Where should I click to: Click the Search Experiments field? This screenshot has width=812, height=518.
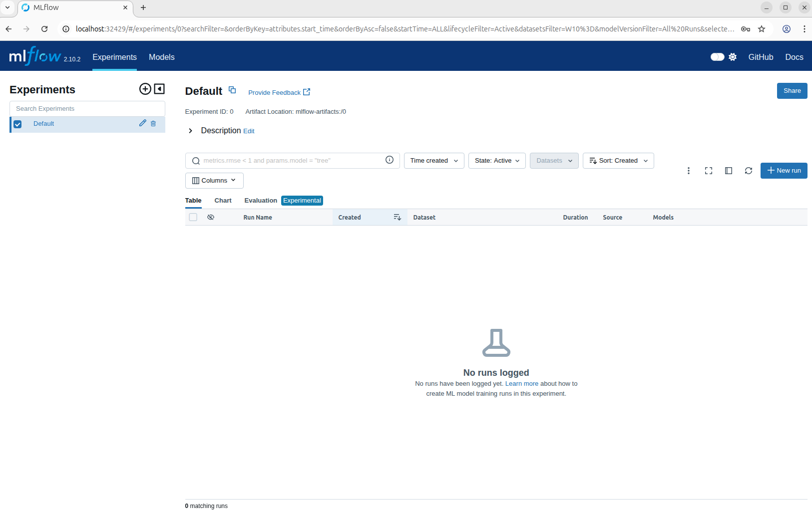[x=87, y=109]
